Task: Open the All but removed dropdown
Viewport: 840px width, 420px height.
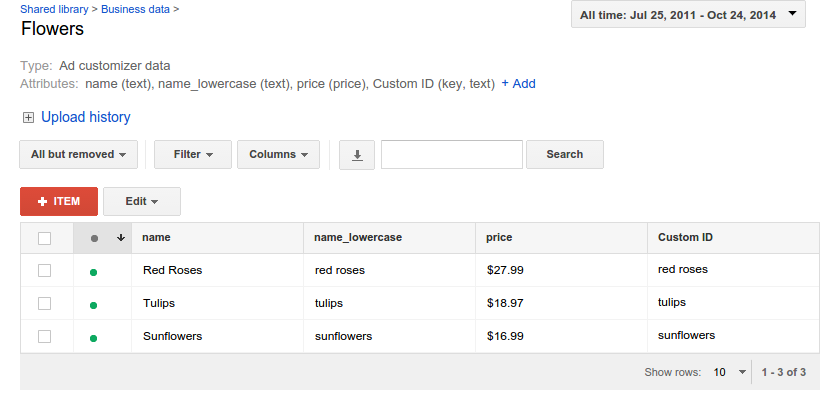Action: [x=78, y=155]
